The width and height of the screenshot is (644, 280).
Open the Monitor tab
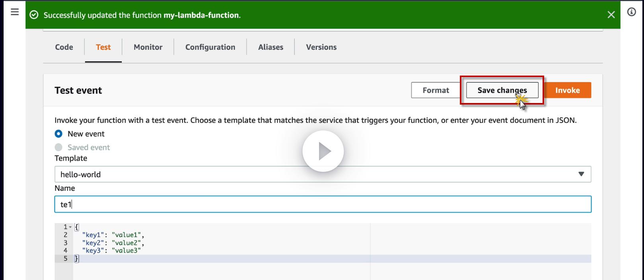pyautogui.click(x=148, y=47)
